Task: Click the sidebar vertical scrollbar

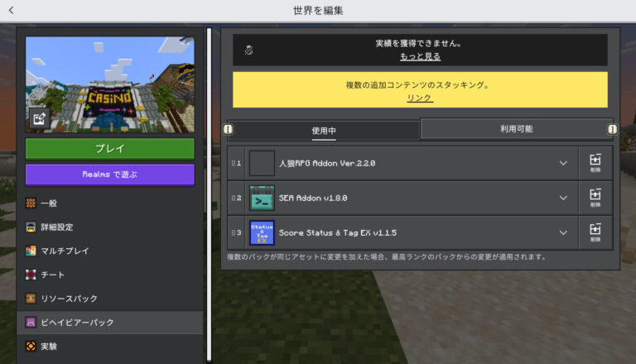Action: pos(210,194)
